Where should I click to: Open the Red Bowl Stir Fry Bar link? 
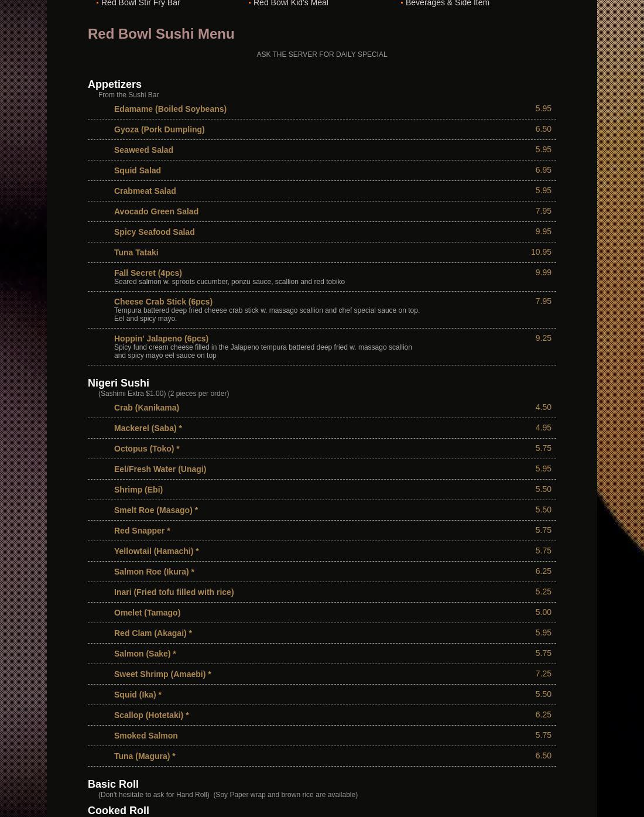tap(141, 4)
